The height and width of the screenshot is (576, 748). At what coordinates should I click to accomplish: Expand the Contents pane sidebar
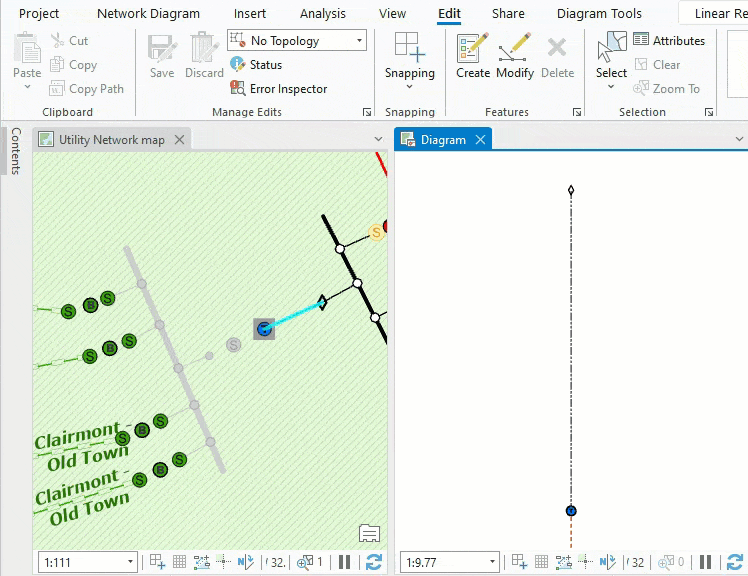[x=16, y=151]
